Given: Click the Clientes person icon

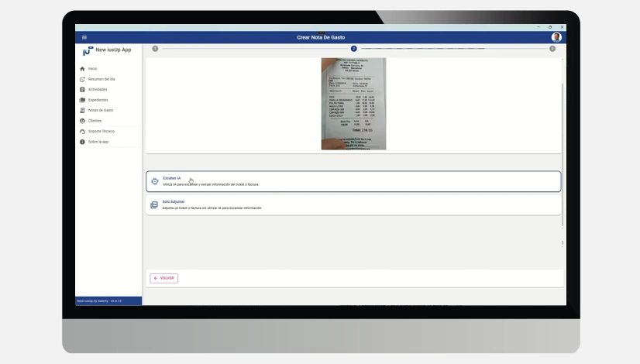Looking at the screenshot, I should click(82, 121).
